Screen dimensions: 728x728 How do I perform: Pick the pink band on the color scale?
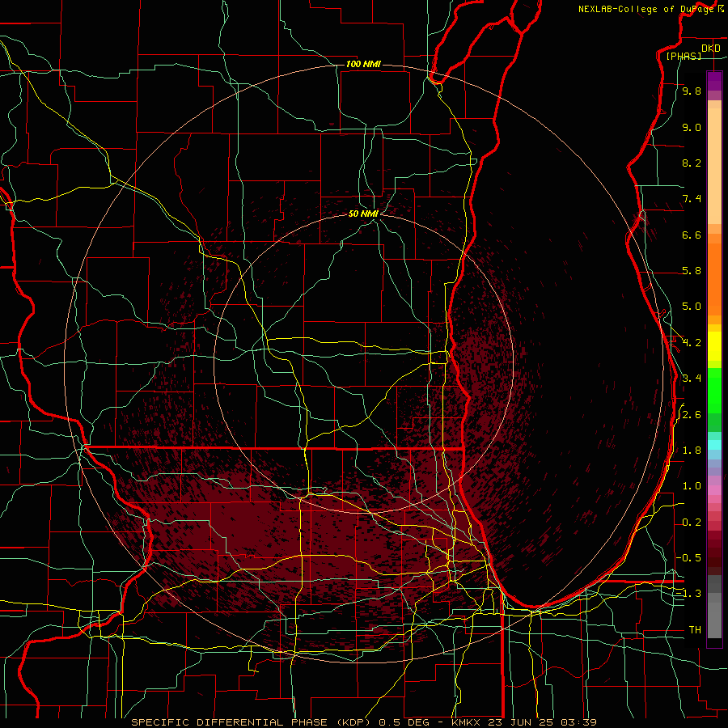click(714, 490)
